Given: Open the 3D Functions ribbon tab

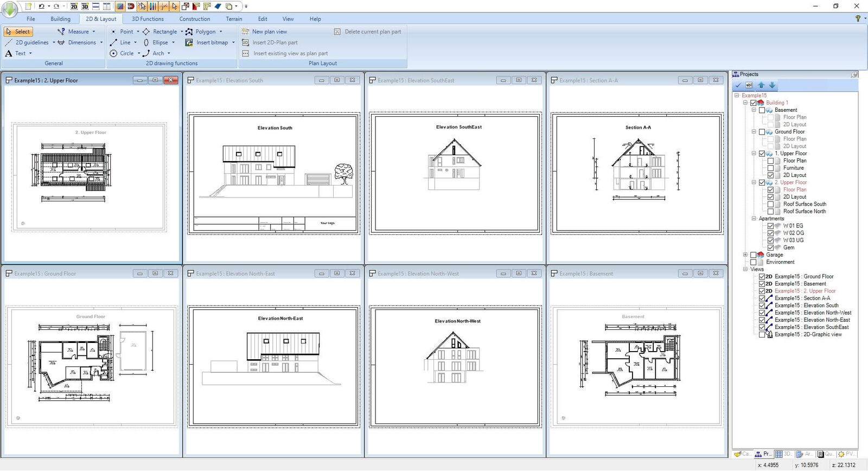Looking at the screenshot, I should 148,18.
